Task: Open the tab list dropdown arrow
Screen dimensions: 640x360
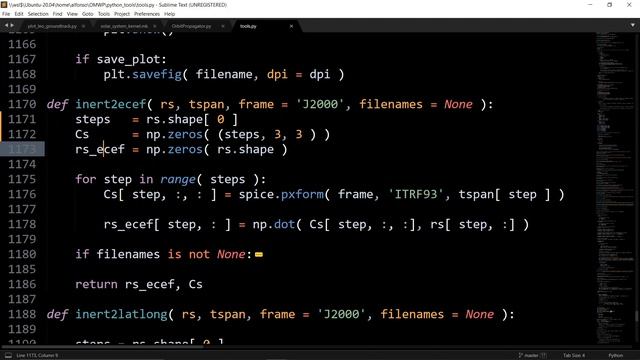Action: (x=633, y=25)
